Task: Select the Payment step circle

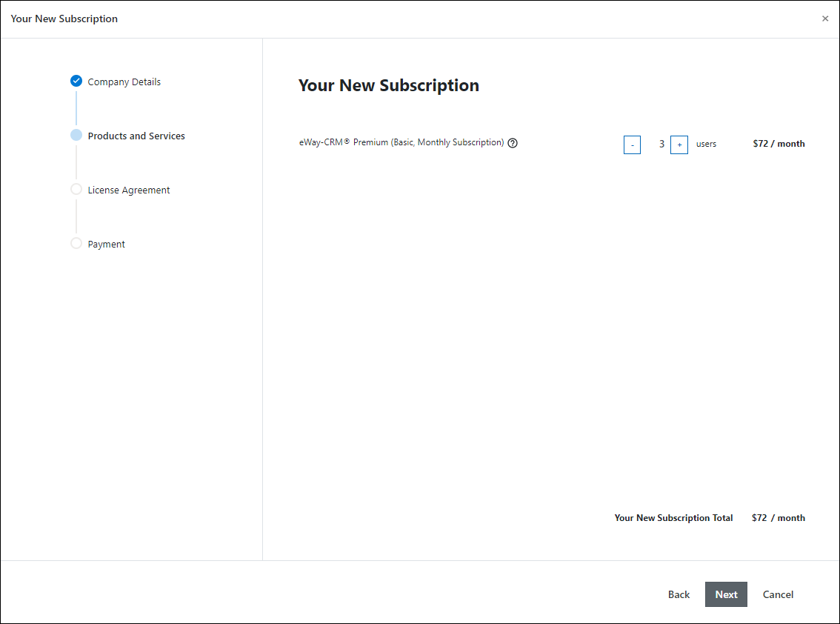Action: (76, 243)
